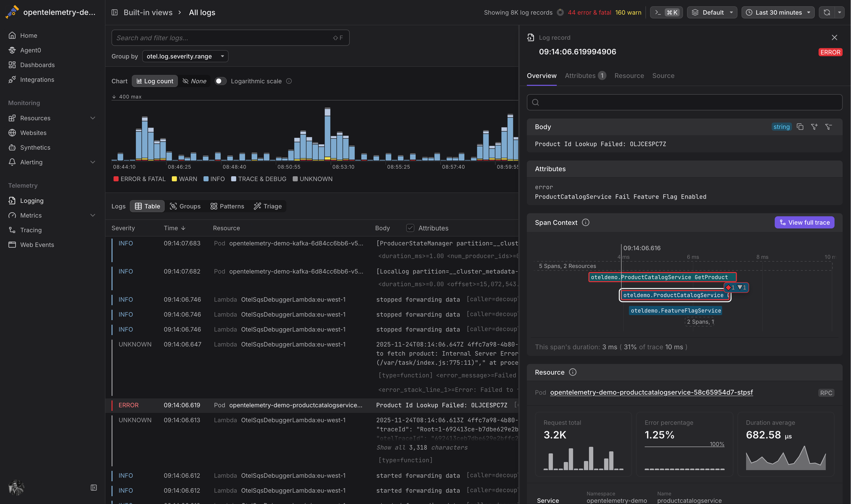Click the Resource info icon
Viewport: 851px width, 504px height.
click(x=573, y=372)
